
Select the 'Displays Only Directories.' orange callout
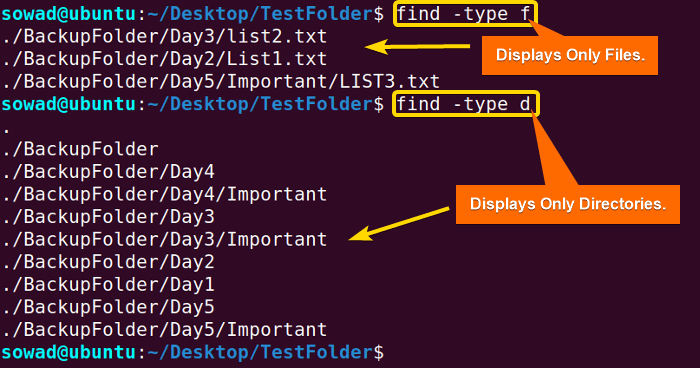tap(567, 204)
